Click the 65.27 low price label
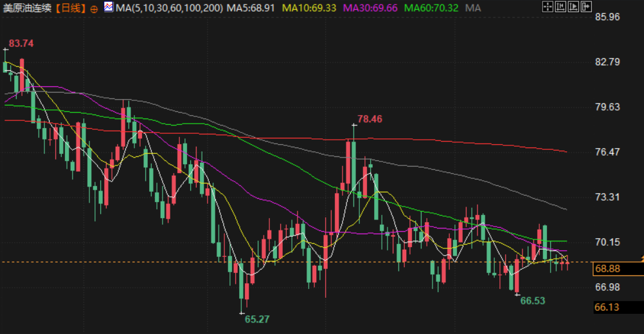The width and height of the screenshot is (644, 334). tap(258, 319)
